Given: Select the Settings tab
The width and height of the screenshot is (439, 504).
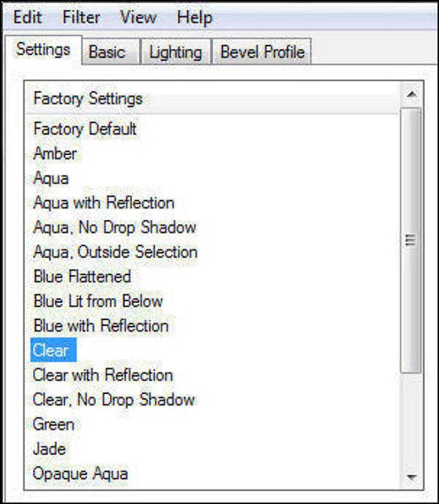Looking at the screenshot, I should (43, 50).
